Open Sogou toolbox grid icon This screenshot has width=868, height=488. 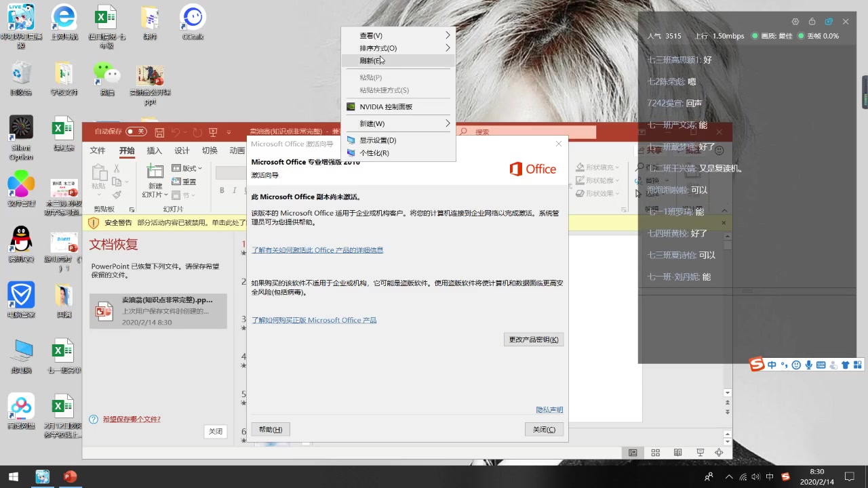[x=858, y=365]
